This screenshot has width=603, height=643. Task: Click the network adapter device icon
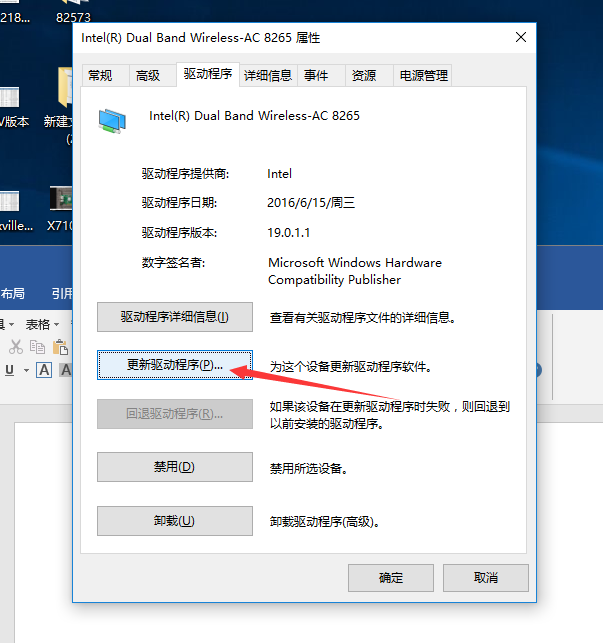point(112,119)
